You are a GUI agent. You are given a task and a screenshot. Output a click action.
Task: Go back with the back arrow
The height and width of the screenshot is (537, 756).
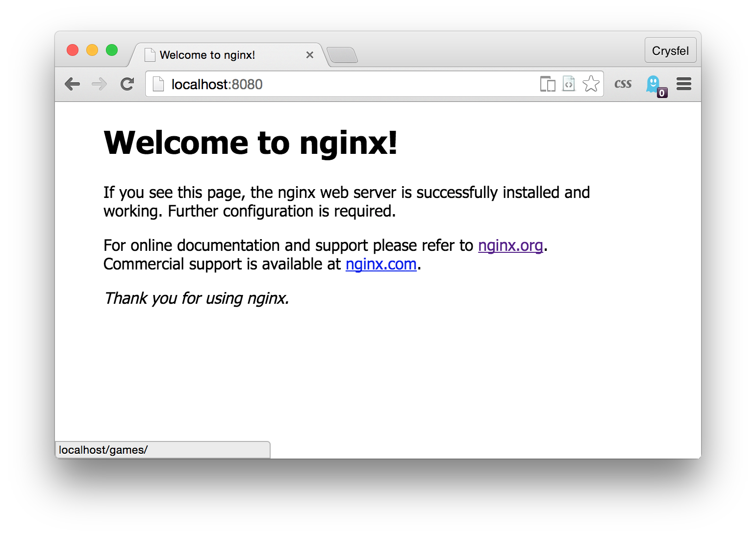[x=73, y=84]
